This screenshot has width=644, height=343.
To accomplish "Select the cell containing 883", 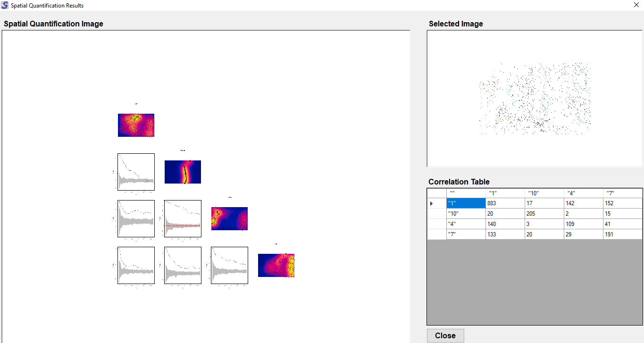I will click(505, 203).
